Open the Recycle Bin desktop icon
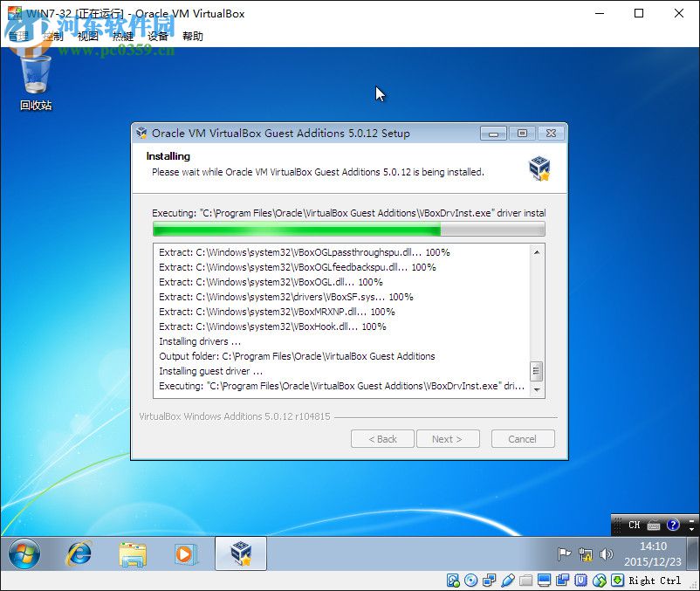This screenshot has width=700, height=591. (36, 80)
